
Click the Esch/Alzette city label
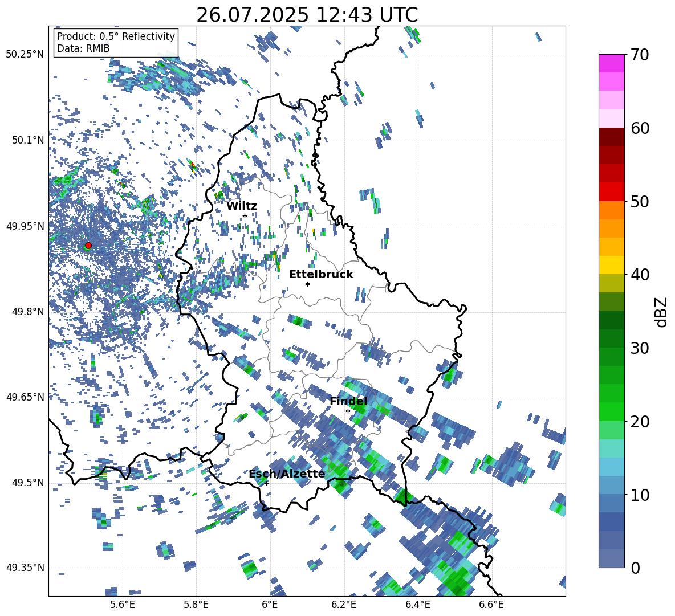(287, 474)
